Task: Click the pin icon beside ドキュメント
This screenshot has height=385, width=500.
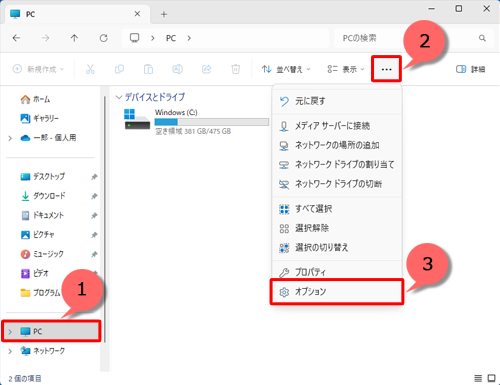Action: [94, 215]
